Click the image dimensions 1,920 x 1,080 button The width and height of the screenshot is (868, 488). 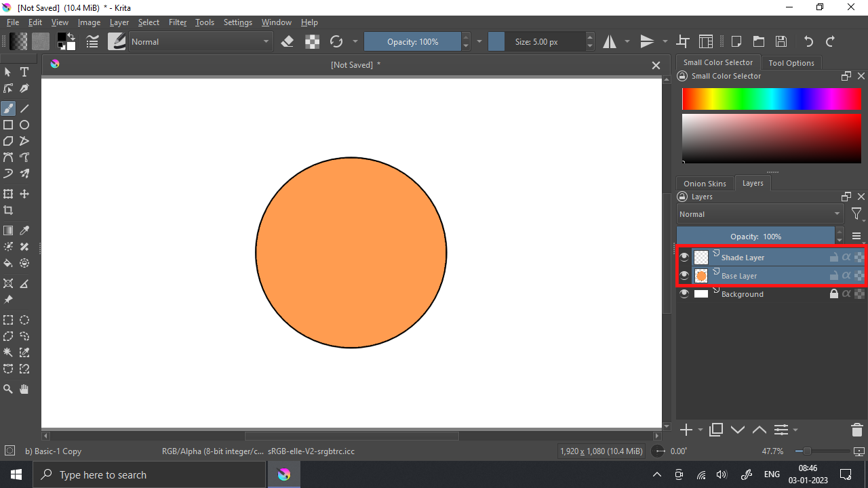tap(601, 451)
